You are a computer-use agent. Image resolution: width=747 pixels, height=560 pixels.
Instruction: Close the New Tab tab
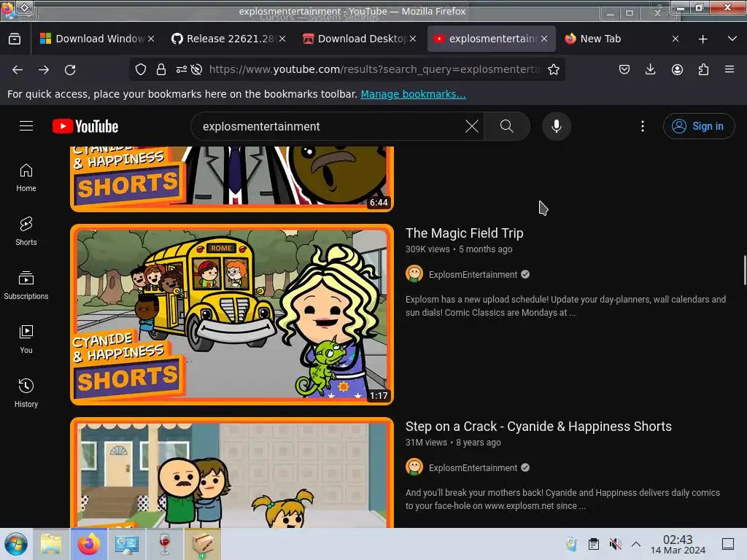tap(675, 39)
